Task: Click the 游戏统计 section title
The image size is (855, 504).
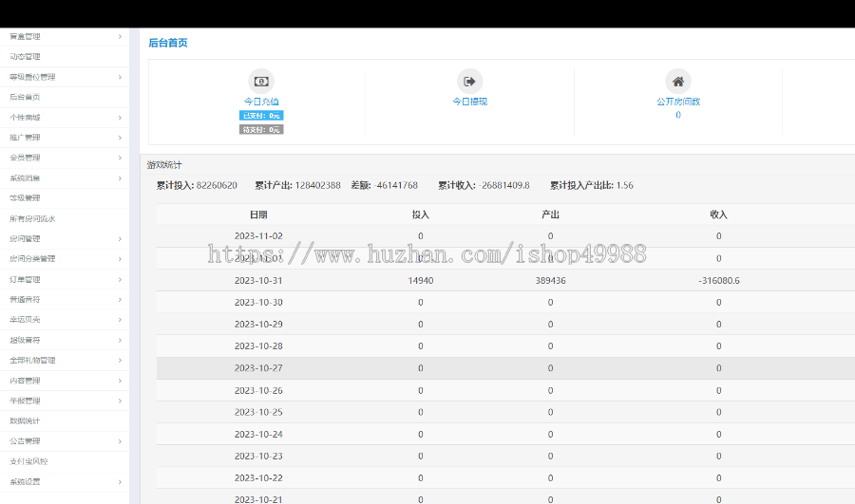Action: click(164, 164)
